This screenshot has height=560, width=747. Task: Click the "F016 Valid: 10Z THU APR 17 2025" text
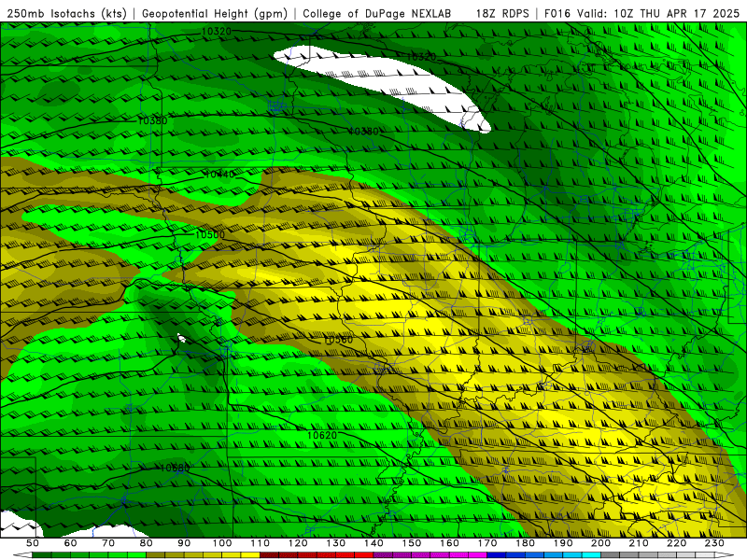(x=641, y=14)
